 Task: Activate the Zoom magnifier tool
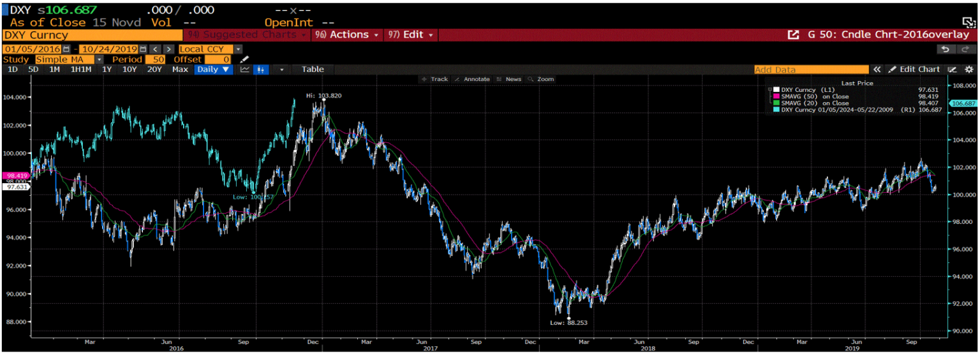point(540,79)
